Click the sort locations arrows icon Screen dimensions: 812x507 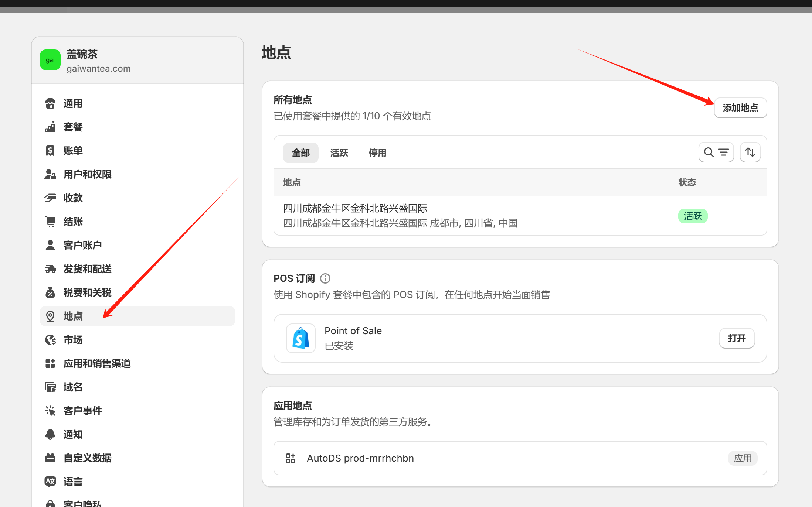click(750, 152)
